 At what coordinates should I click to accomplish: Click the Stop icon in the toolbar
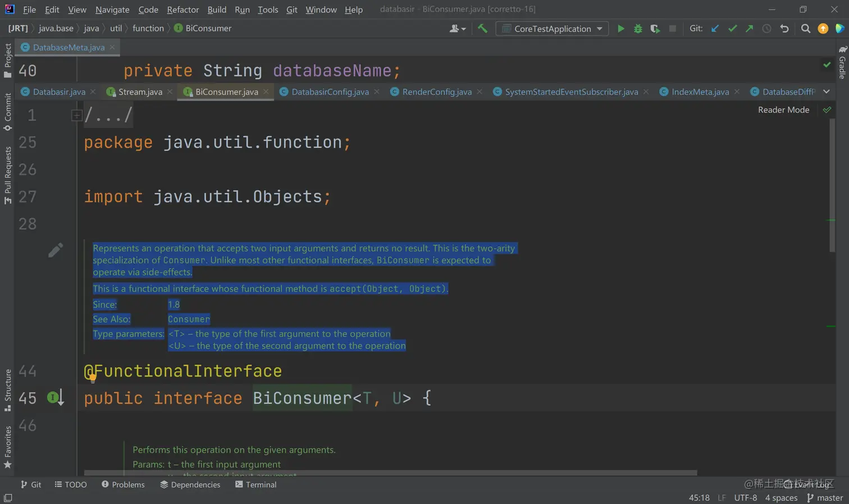tap(672, 29)
